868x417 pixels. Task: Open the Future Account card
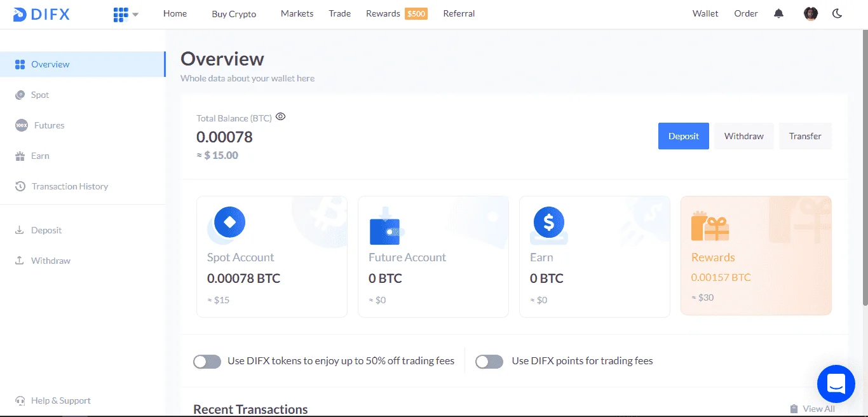[433, 256]
